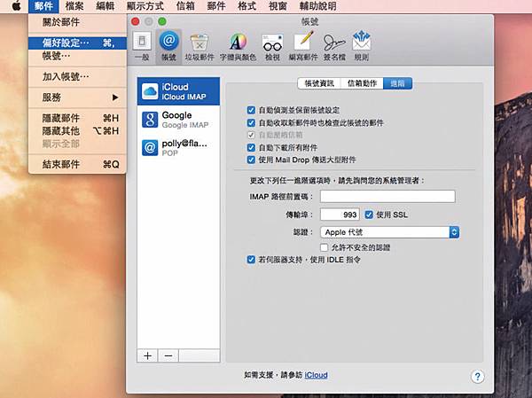This screenshot has height=398, width=532.
Task: Open the 一般 General preferences pane
Action: click(x=142, y=47)
